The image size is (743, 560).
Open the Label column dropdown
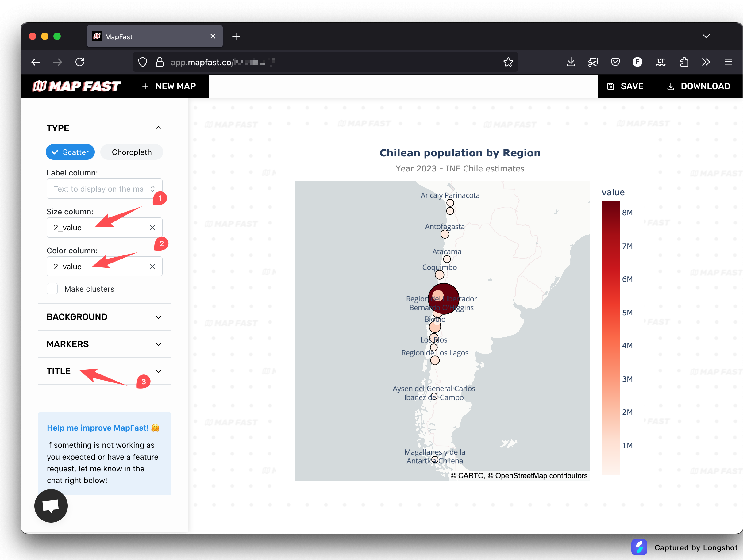coord(105,189)
